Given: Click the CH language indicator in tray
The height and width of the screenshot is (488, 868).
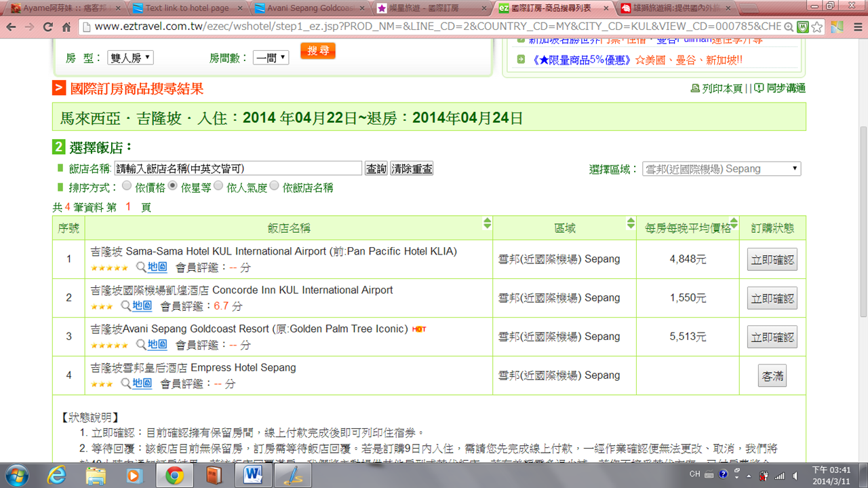Looking at the screenshot, I should pyautogui.click(x=694, y=474).
